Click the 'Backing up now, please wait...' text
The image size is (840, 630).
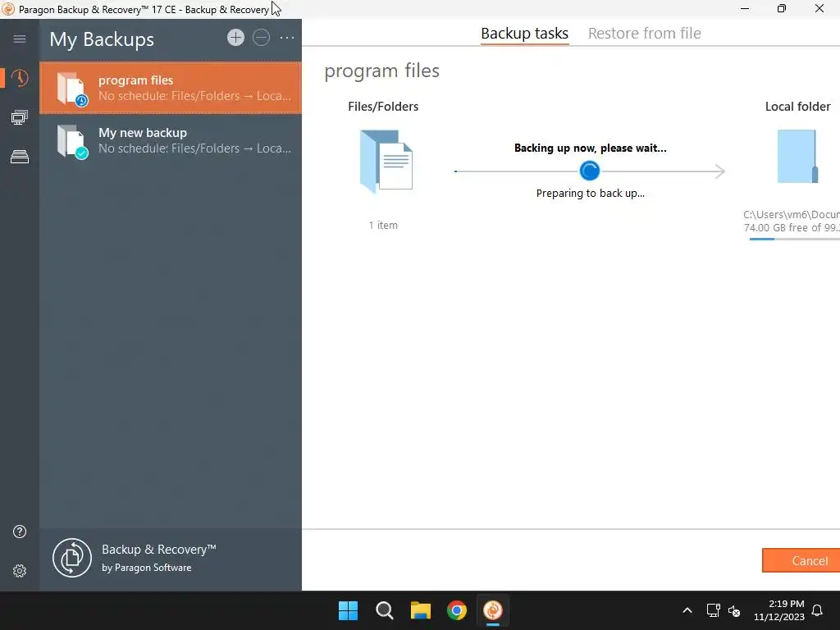[591, 148]
